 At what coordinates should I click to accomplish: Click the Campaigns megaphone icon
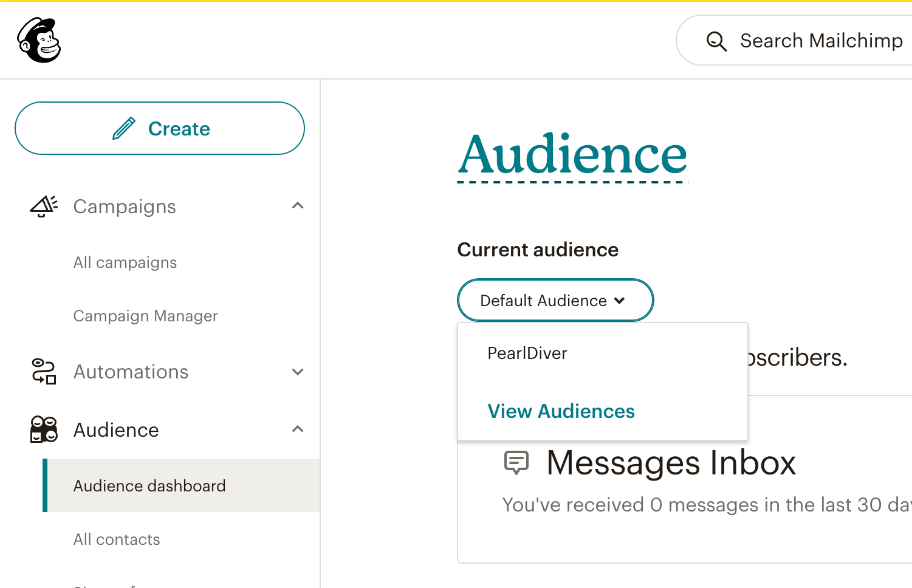tap(44, 207)
